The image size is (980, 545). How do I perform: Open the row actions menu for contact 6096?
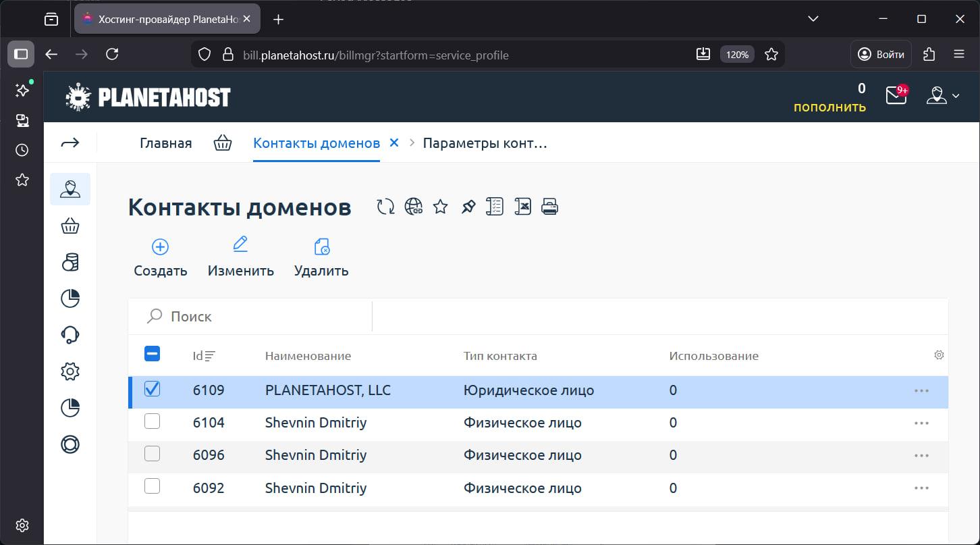[x=922, y=455]
